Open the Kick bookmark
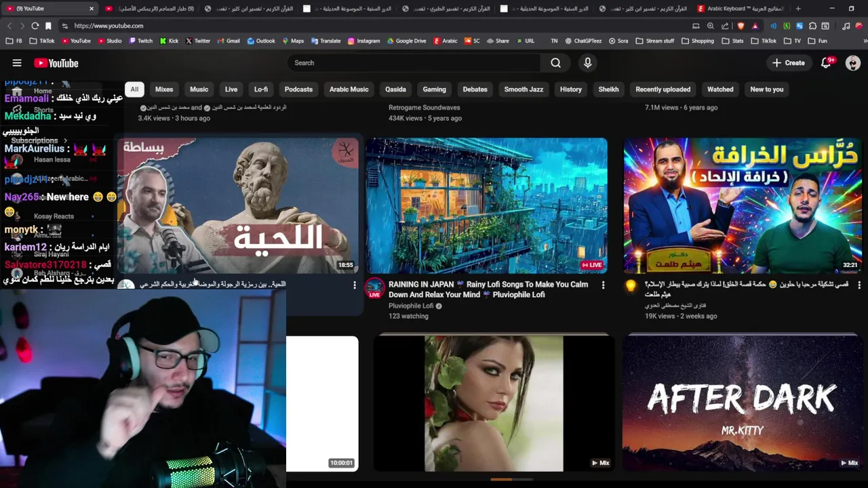The height and width of the screenshot is (488, 868). pyautogui.click(x=169, y=41)
